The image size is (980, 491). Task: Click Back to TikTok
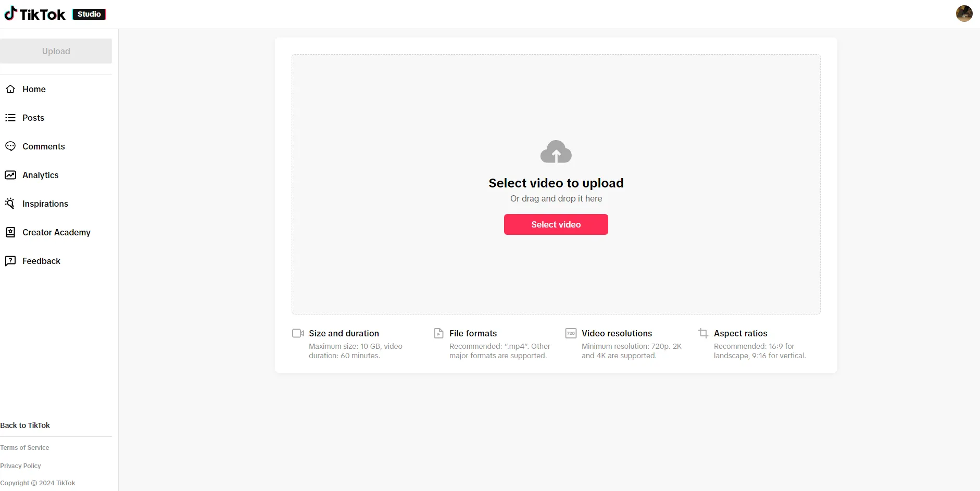tap(24, 425)
